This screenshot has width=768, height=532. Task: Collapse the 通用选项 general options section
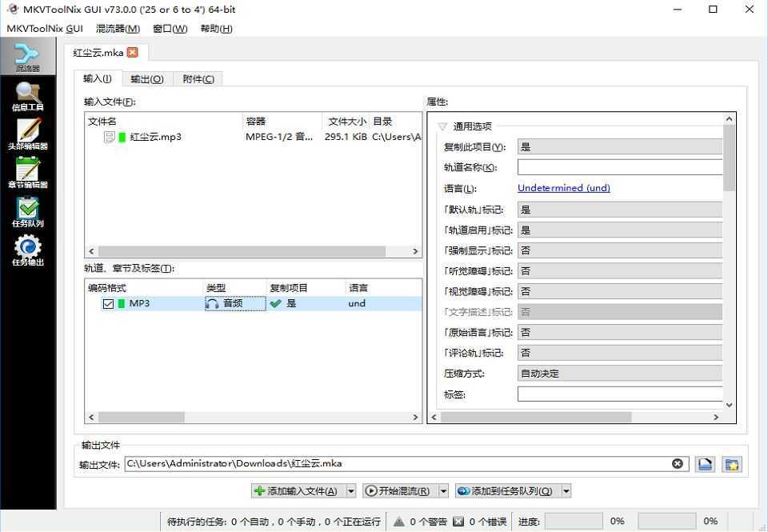(x=442, y=126)
